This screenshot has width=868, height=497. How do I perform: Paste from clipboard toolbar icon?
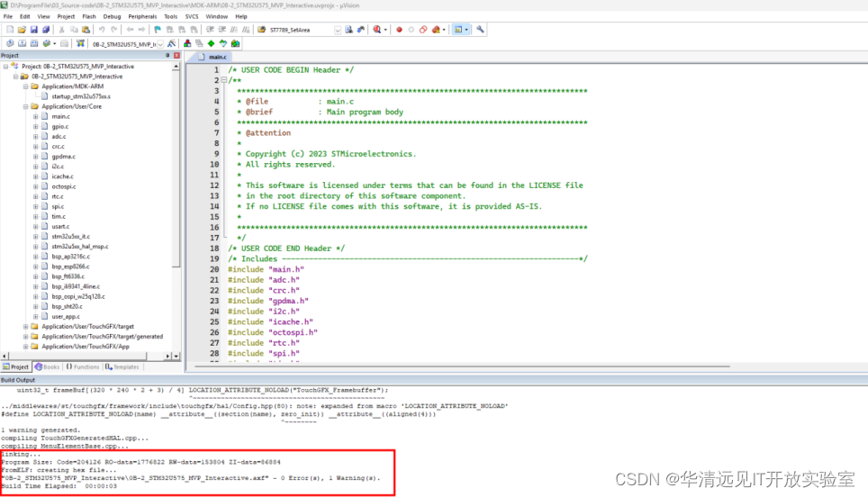86,30
